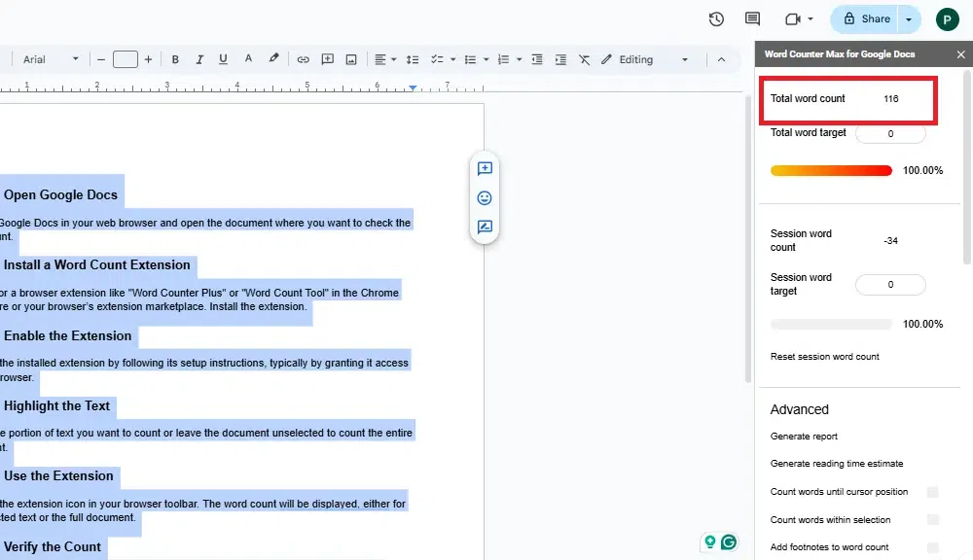The height and width of the screenshot is (560, 973).
Task: Click the 'Highlight the Text' heading
Action: tap(56, 406)
